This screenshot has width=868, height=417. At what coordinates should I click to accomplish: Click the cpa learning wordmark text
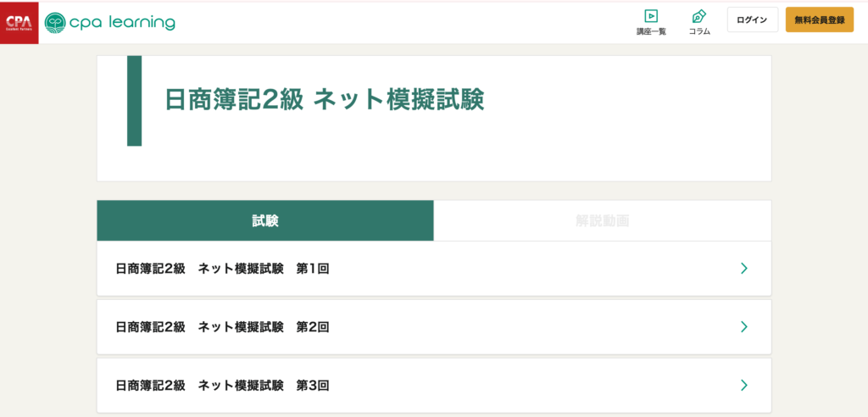tap(122, 23)
